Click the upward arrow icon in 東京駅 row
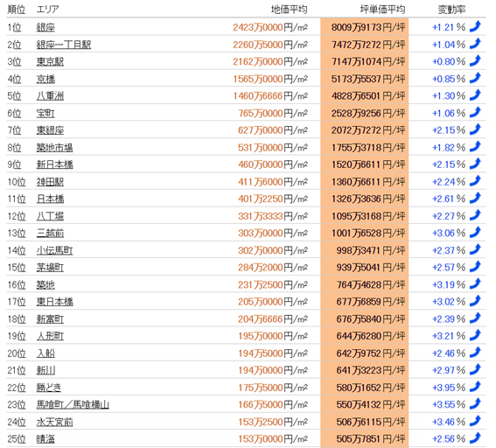The width and height of the screenshot is (496, 448). click(475, 60)
